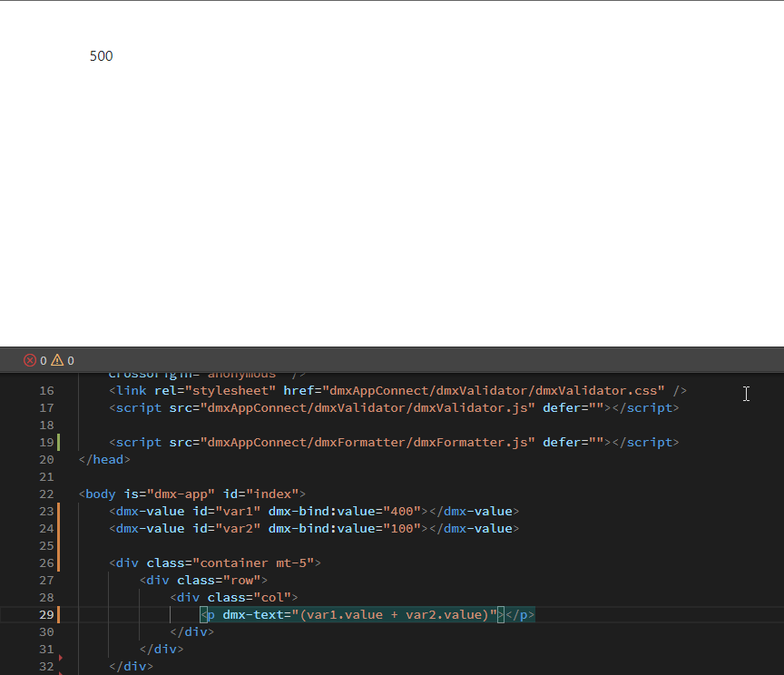Click the closing </head> tag

[104, 459]
